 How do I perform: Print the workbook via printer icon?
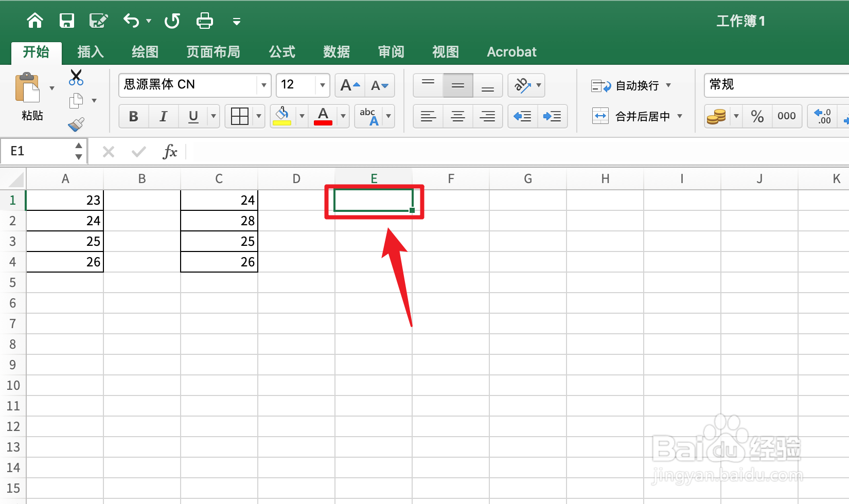(x=205, y=21)
